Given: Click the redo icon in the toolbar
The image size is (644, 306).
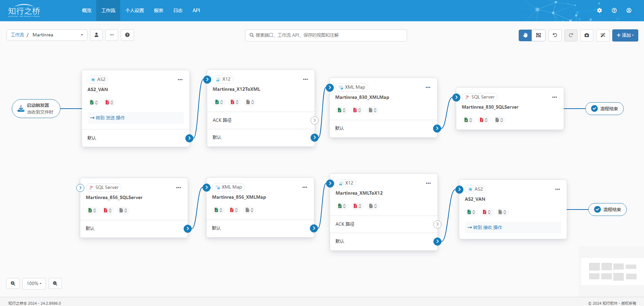Looking at the screenshot, I should point(571,35).
